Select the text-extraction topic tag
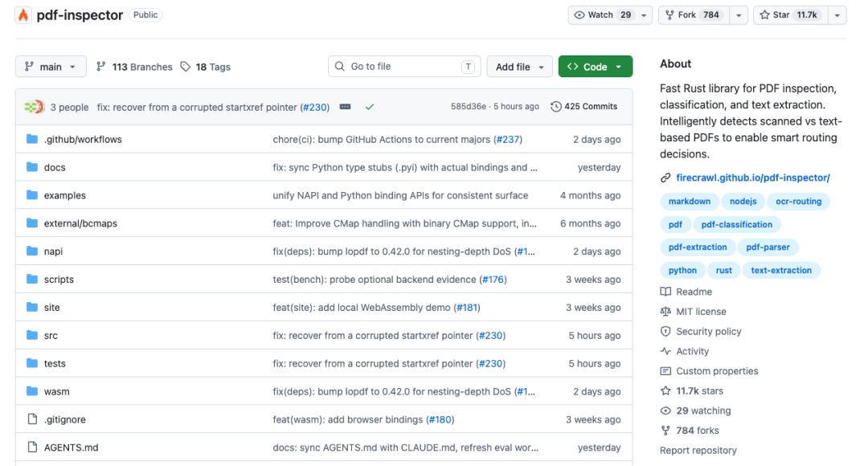 pyautogui.click(x=781, y=271)
